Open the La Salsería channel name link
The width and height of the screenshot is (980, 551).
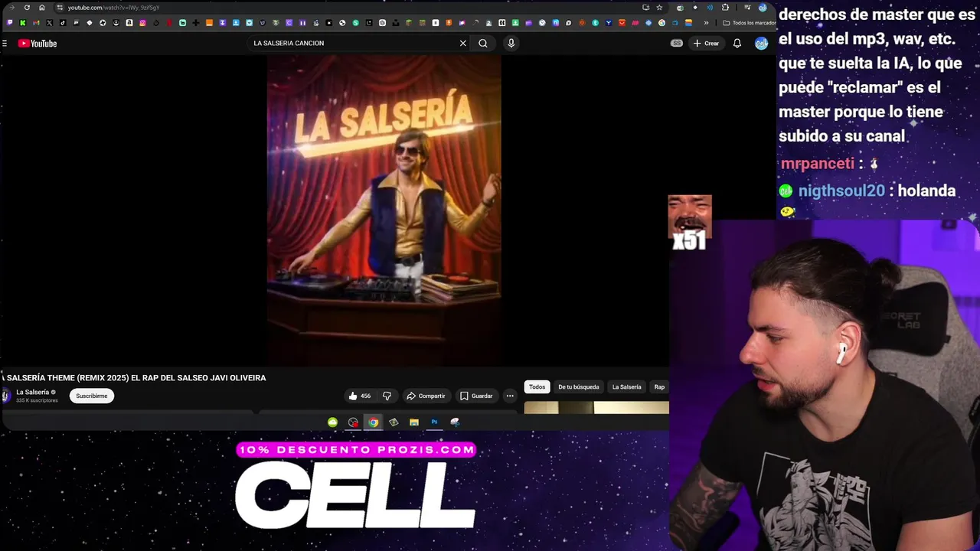tap(32, 392)
